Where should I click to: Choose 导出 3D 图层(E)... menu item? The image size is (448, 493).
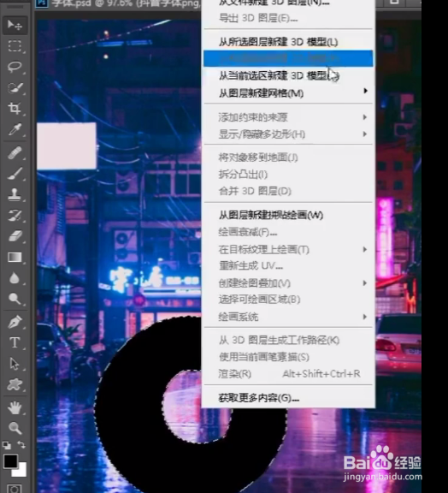pyautogui.click(x=288, y=18)
